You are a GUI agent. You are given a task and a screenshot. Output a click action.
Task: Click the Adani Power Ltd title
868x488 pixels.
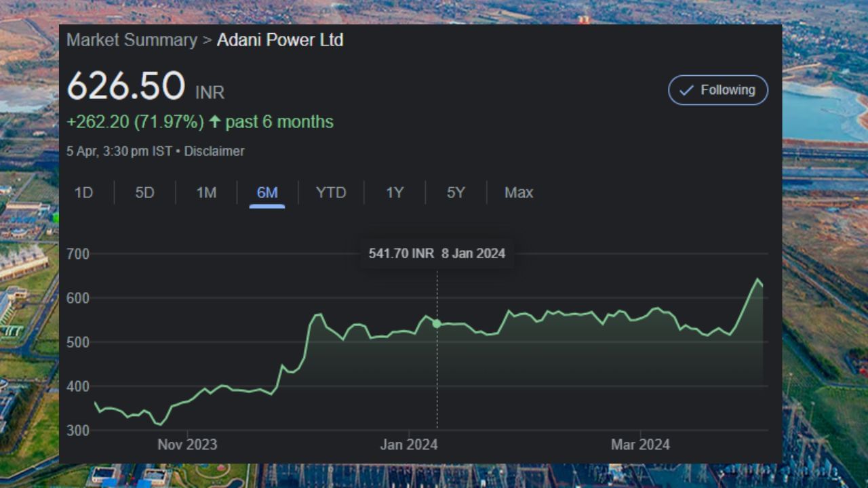coord(280,40)
